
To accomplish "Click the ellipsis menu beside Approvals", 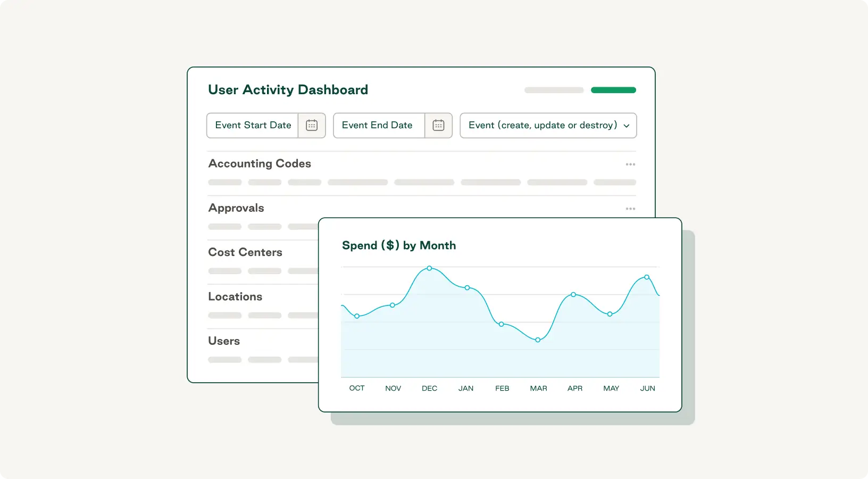I will click(x=630, y=209).
